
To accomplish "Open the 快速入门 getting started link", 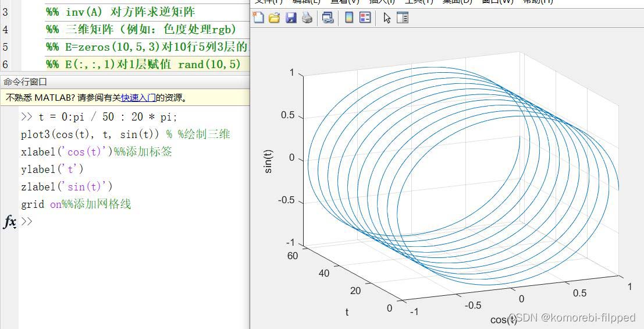I will (x=138, y=98).
